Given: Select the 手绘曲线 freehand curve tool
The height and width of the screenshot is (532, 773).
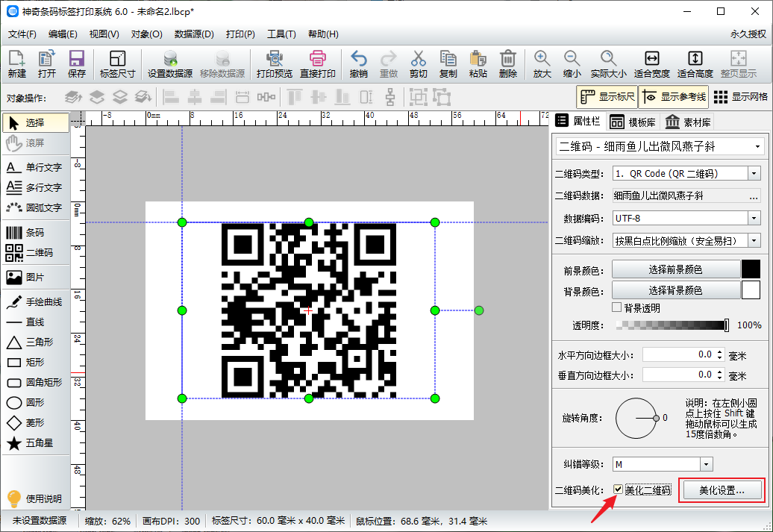Looking at the screenshot, I should click(x=35, y=301).
